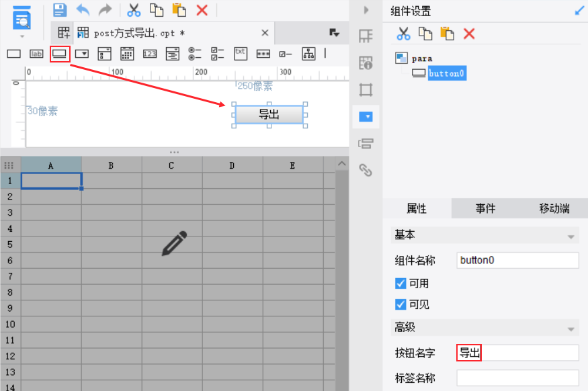Select the checkbox widget icon in the toolbar

tap(286, 54)
